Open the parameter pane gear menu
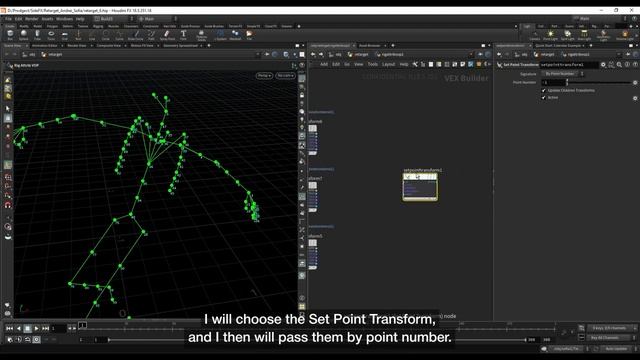 point(603,64)
